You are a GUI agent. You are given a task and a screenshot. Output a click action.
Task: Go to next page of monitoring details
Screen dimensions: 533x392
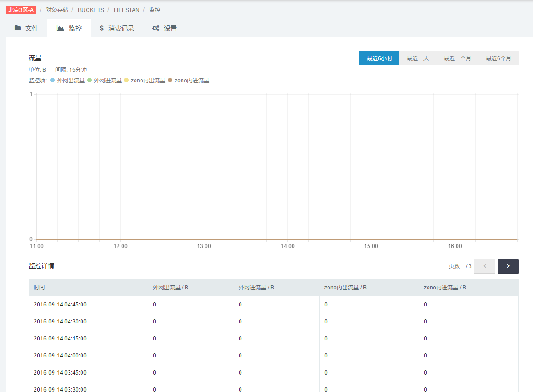[508, 266]
